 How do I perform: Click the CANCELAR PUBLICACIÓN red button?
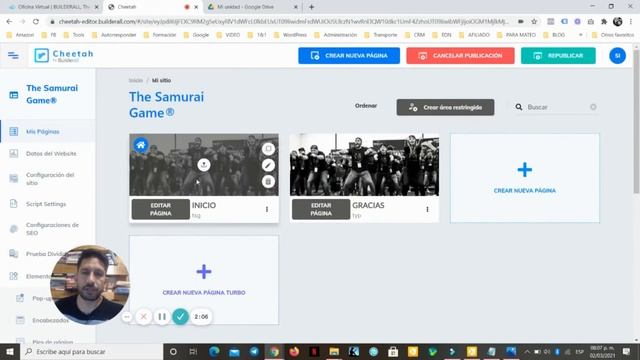pos(460,56)
